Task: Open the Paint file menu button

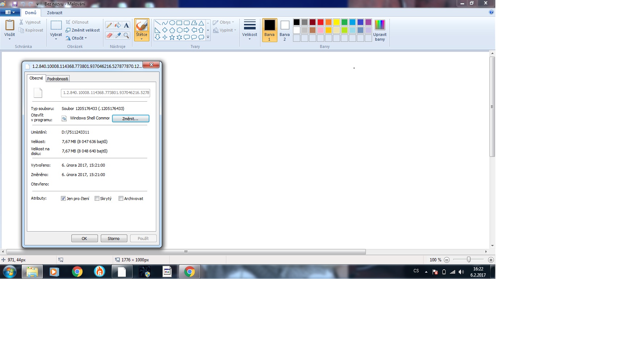Action: coord(10,12)
